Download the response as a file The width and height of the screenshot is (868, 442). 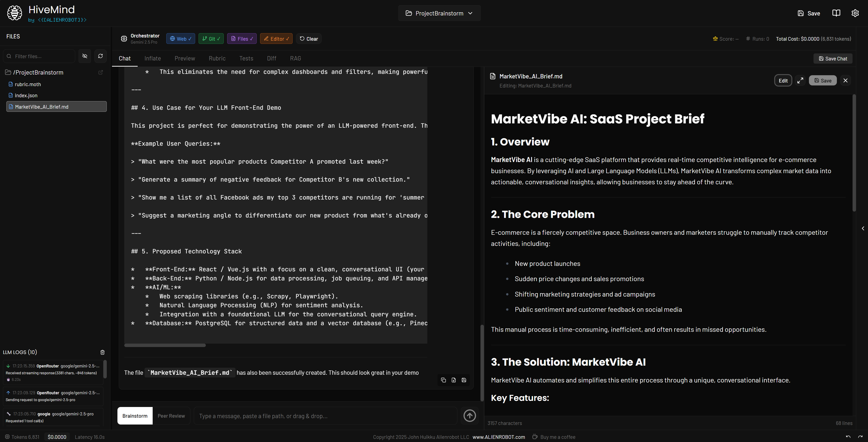[x=454, y=380]
